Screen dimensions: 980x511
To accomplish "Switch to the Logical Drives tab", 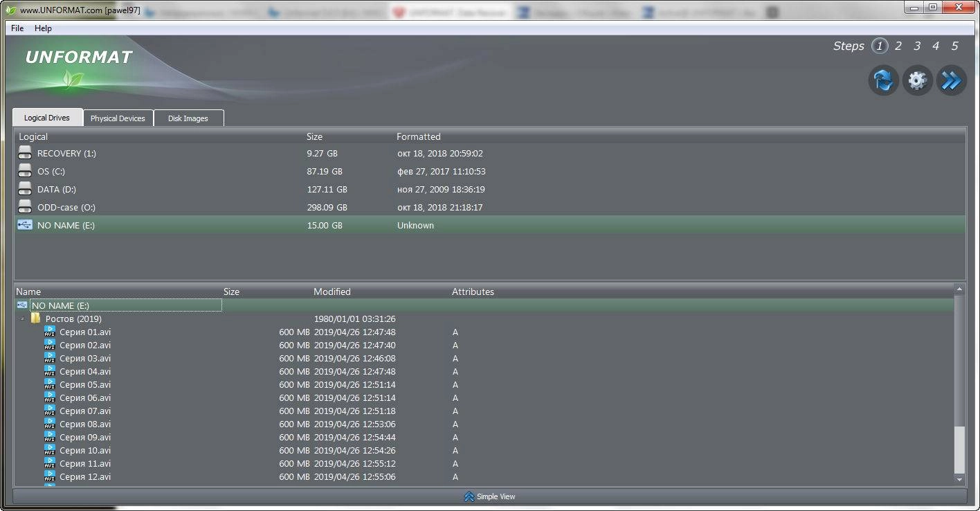I will [x=47, y=118].
